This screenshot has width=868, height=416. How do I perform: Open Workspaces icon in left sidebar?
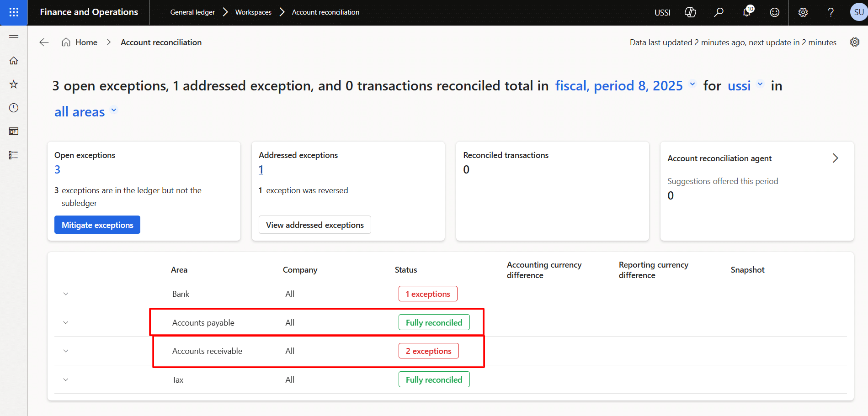point(14,132)
